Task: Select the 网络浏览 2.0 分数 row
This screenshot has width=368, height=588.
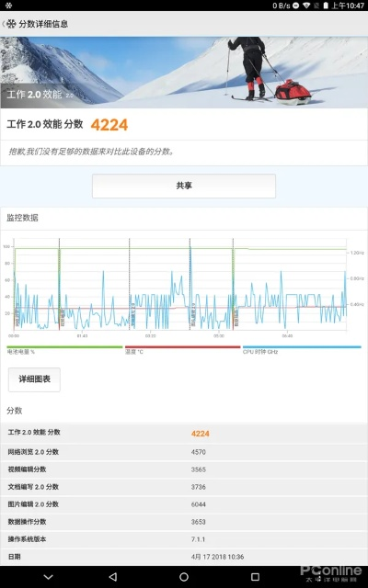Action: [184, 452]
